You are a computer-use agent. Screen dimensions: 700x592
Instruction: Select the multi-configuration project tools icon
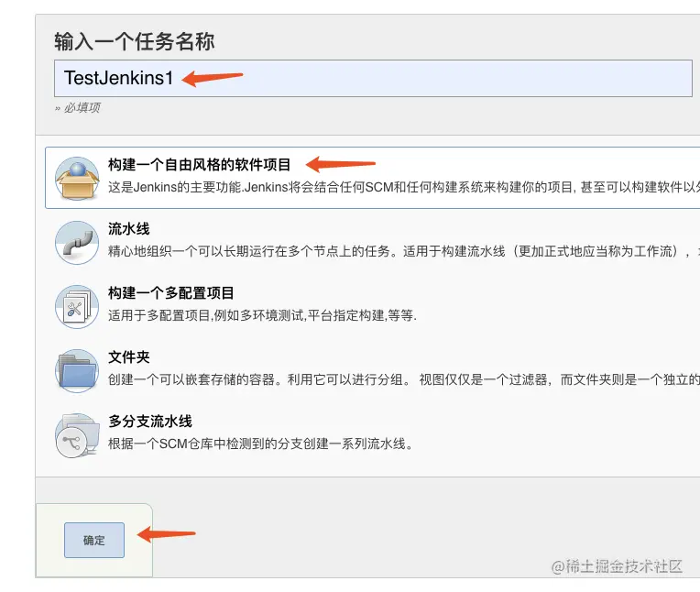[77, 307]
